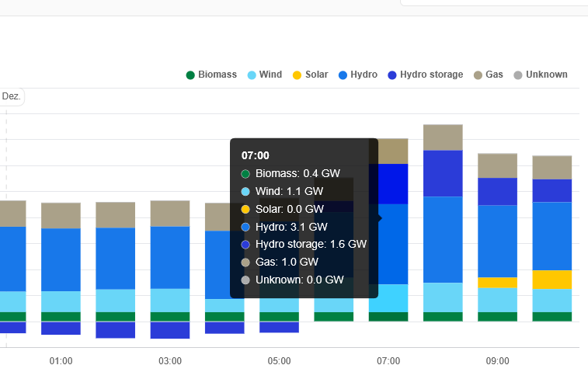Click the green Biomass legend dot

click(190, 75)
